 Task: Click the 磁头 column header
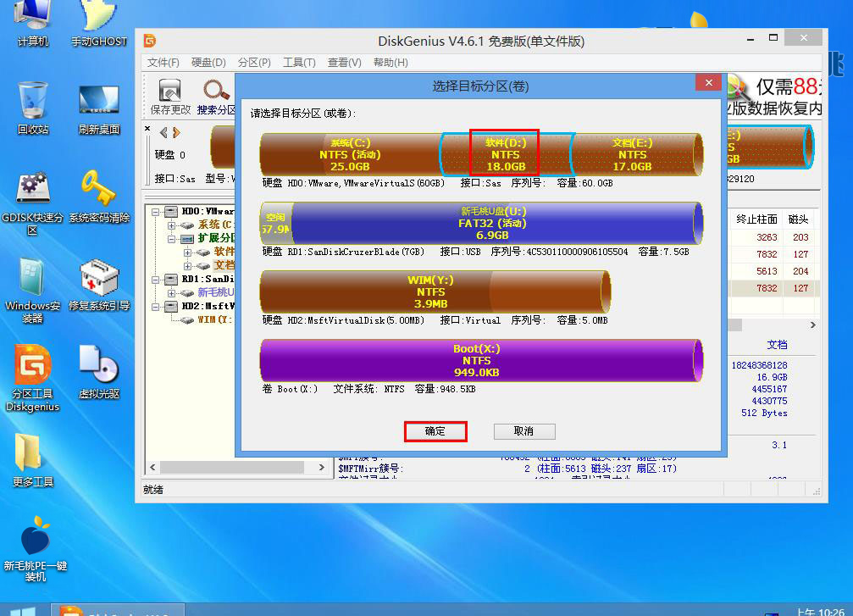(798, 219)
